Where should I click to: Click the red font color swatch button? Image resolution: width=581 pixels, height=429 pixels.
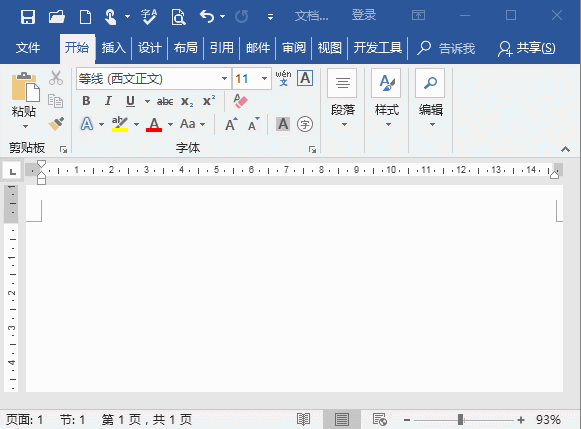[x=154, y=124]
